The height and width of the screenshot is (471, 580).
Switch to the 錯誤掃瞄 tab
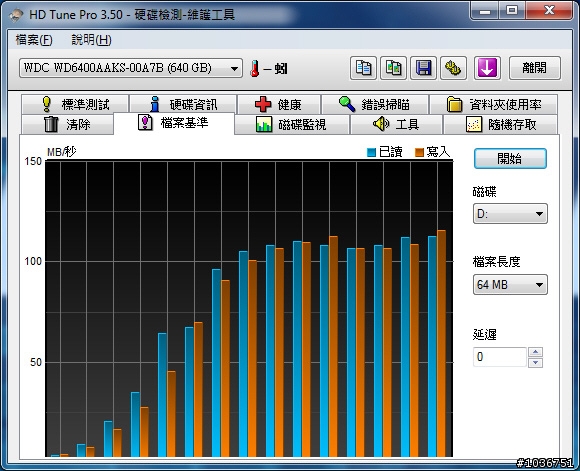point(375,104)
